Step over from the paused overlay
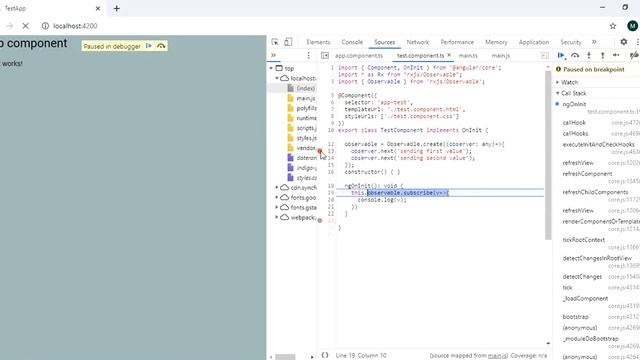Viewport: 640px width, 360px height. (x=161, y=46)
